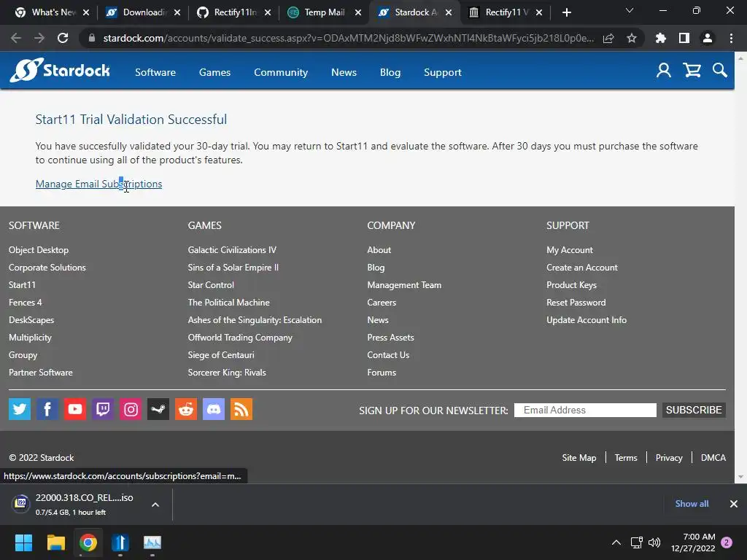
Task: Bookmark this page with star icon
Action: click(x=632, y=38)
